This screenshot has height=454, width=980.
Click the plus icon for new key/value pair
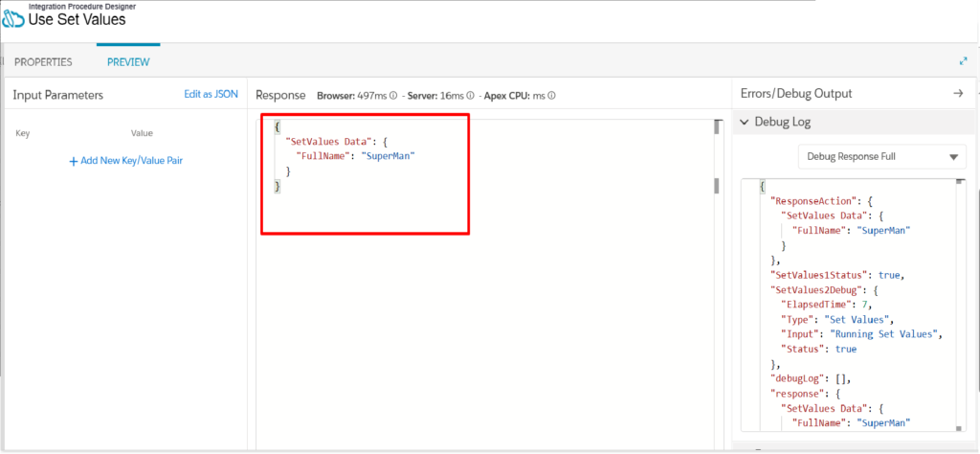pos(73,161)
